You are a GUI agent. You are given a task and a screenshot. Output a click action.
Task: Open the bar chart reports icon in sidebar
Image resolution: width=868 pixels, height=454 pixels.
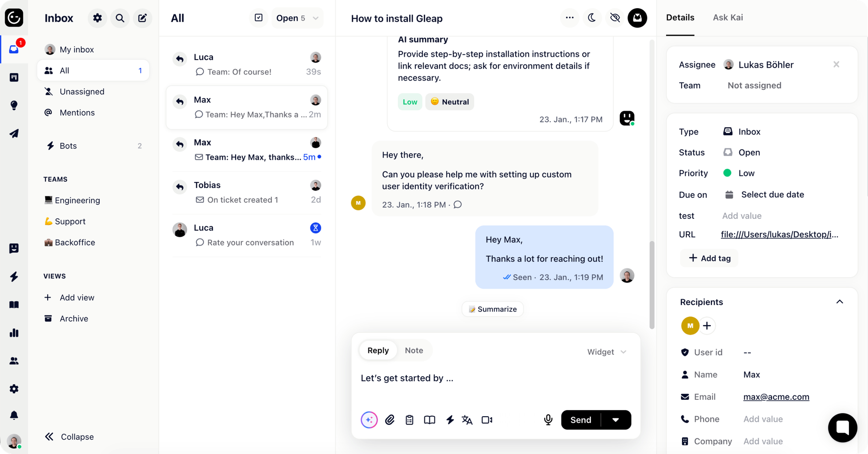14,332
